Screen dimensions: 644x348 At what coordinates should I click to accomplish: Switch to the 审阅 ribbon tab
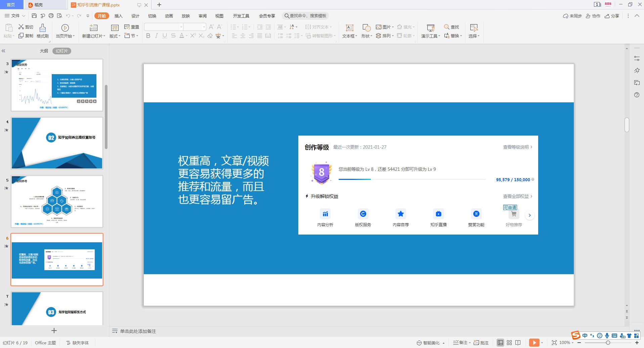[x=203, y=16]
